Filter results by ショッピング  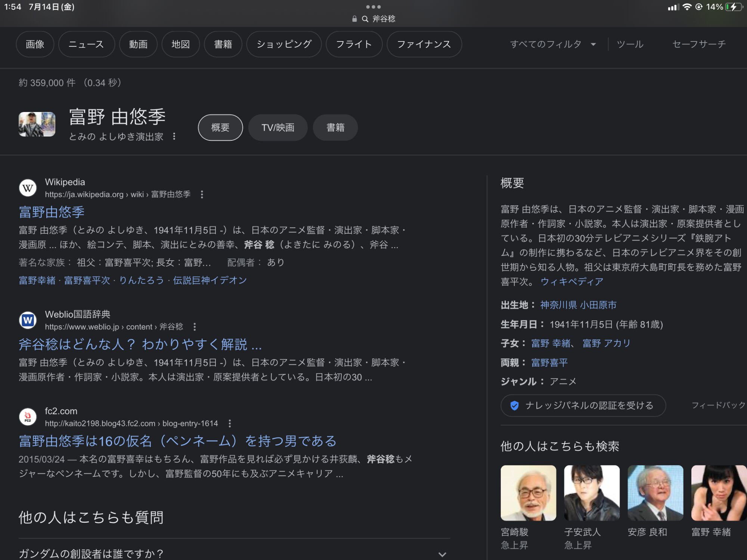(x=284, y=44)
